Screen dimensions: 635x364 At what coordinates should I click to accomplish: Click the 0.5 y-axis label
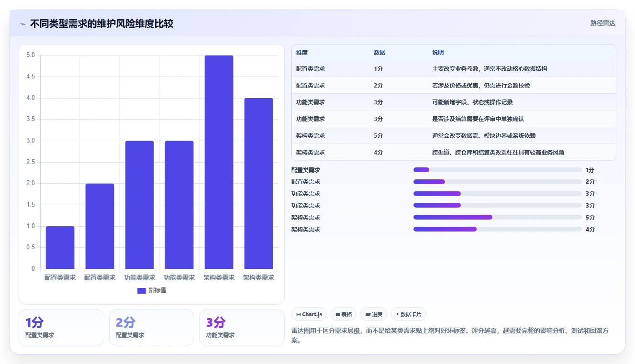(x=31, y=247)
